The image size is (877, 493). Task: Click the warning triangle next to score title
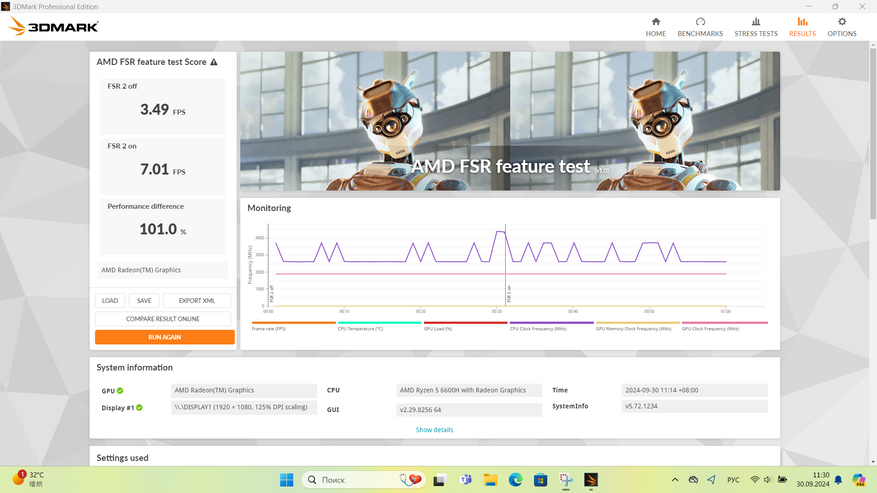pos(214,62)
